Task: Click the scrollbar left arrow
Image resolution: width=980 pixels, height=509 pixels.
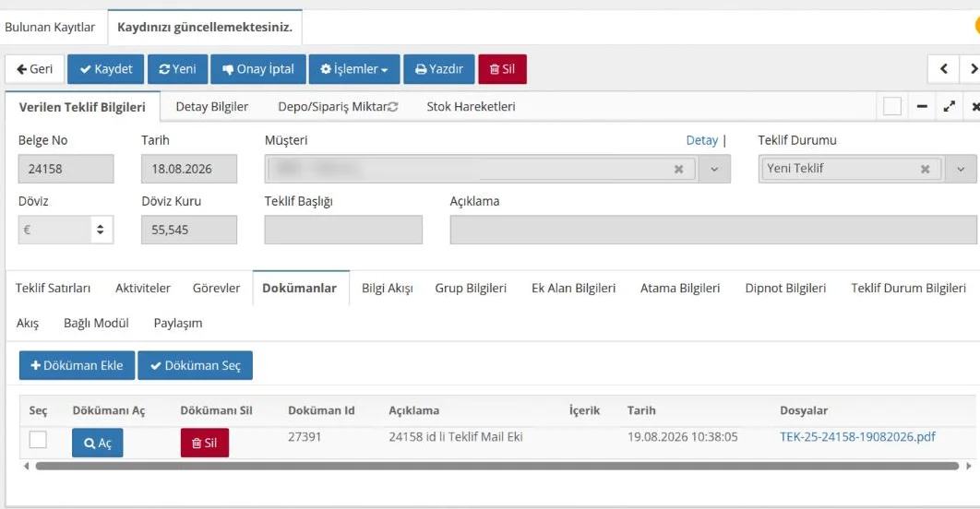Action: click(26, 466)
